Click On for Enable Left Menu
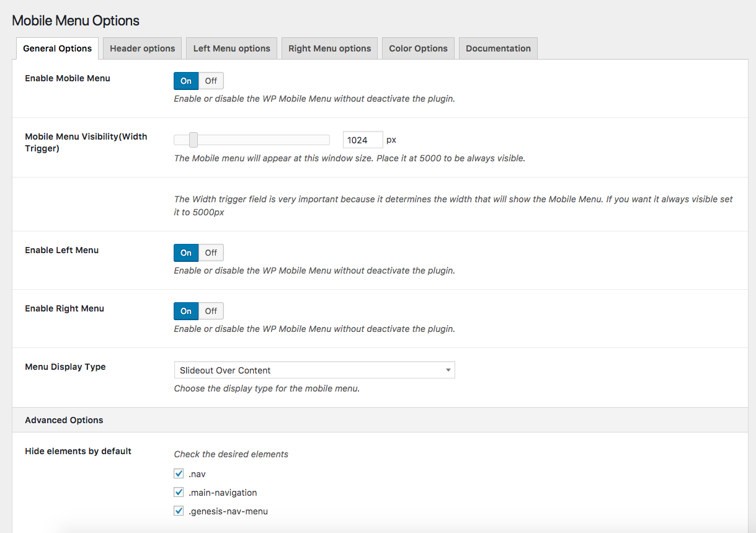Viewport: 756px width, 533px height. click(x=186, y=253)
